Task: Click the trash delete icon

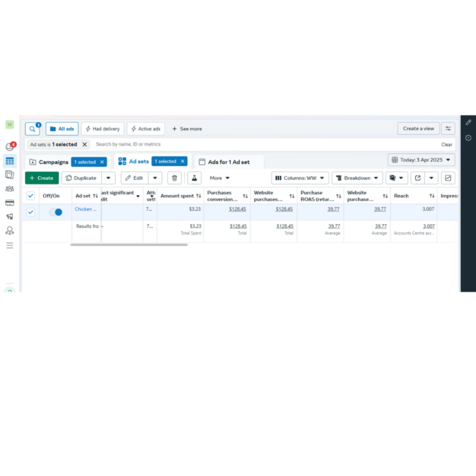Action: click(x=175, y=178)
